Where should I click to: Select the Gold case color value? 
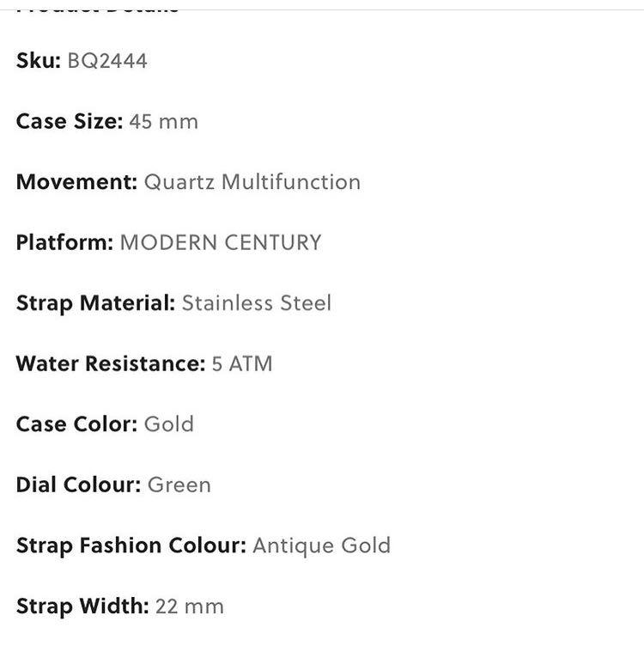169,424
